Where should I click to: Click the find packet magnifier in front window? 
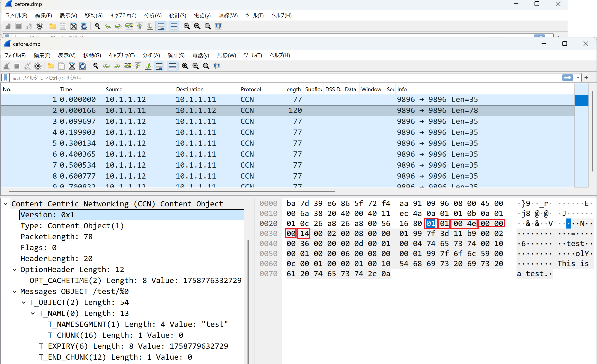96,66
